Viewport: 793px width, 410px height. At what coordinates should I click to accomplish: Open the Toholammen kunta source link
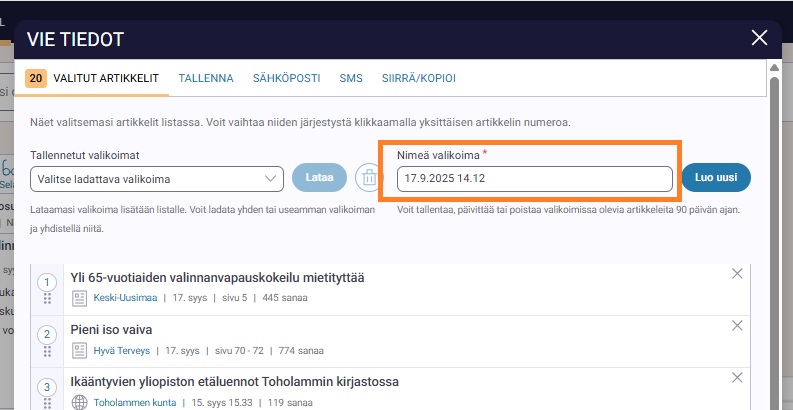[135, 403]
